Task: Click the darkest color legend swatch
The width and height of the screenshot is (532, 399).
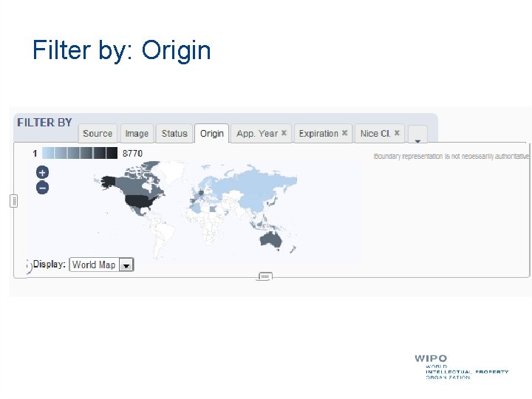Action: 112,154
